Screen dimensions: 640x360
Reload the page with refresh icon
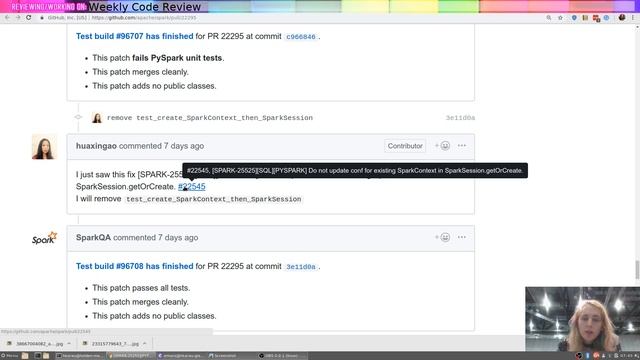(x=29, y=18)
